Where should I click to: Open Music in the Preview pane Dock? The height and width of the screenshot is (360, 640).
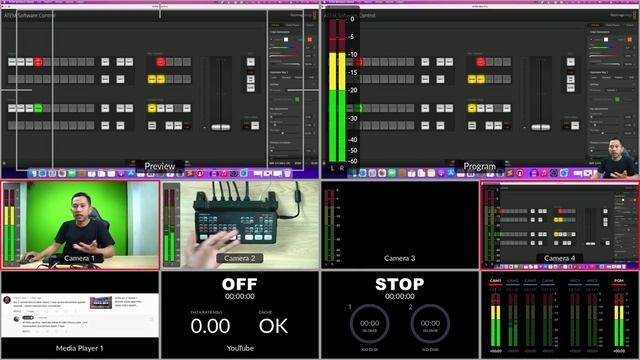pos(224,173)
